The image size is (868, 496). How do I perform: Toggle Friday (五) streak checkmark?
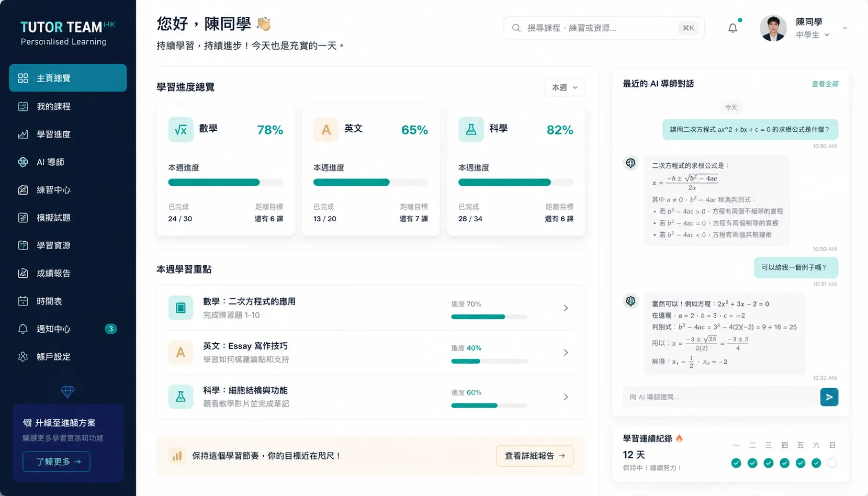tap(801, 463)
